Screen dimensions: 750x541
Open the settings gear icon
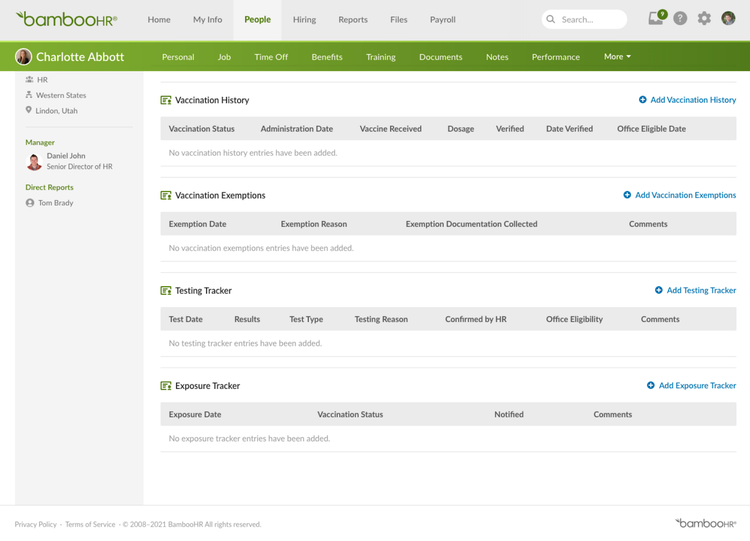pos(704,19)
